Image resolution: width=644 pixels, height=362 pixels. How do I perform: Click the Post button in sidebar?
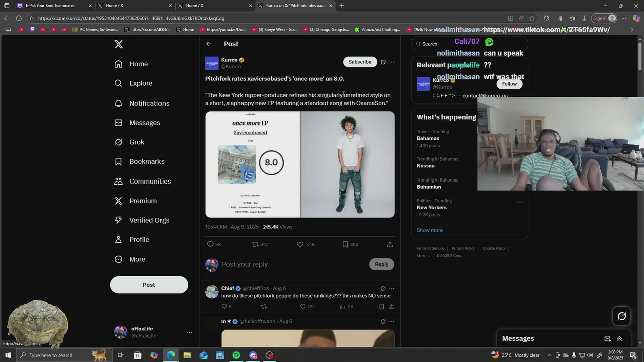(149, 285)
